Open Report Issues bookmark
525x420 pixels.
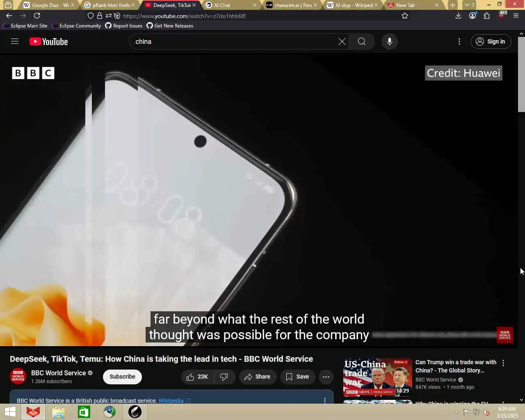click(124, 25)
